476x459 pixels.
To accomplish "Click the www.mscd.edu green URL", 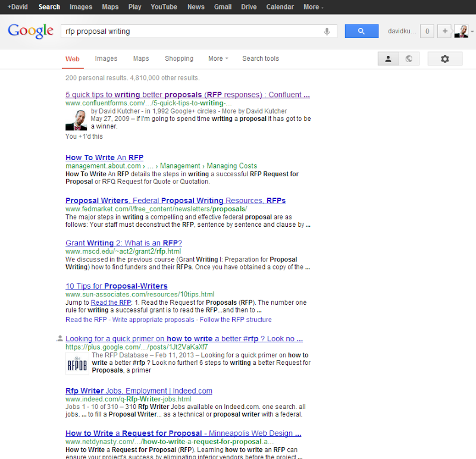I will coord(123,251).
